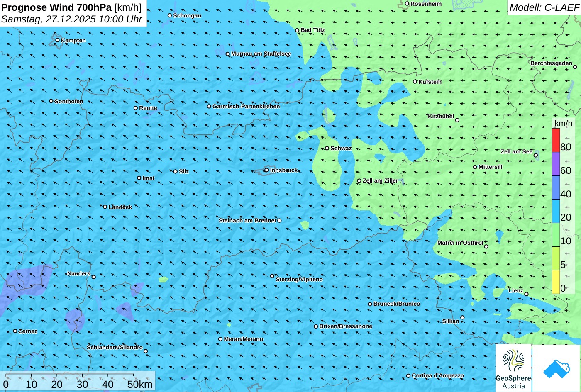Click the Kufstein map marker circle
581x392 pixels.
coord(415,82)
